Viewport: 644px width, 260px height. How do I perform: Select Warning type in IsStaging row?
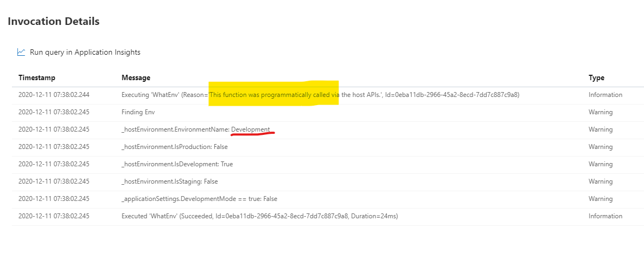[601, 181]
